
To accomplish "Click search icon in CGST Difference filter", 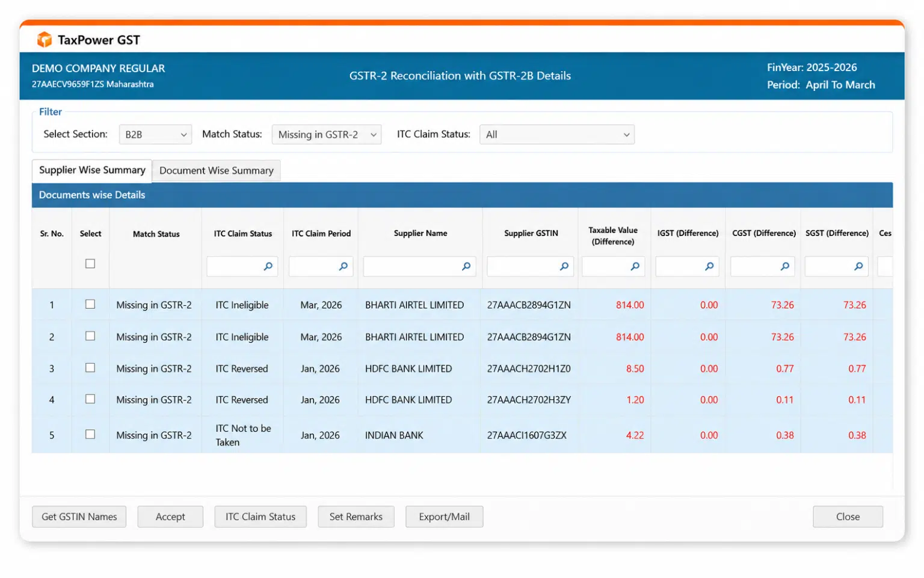I will [785, 266].
